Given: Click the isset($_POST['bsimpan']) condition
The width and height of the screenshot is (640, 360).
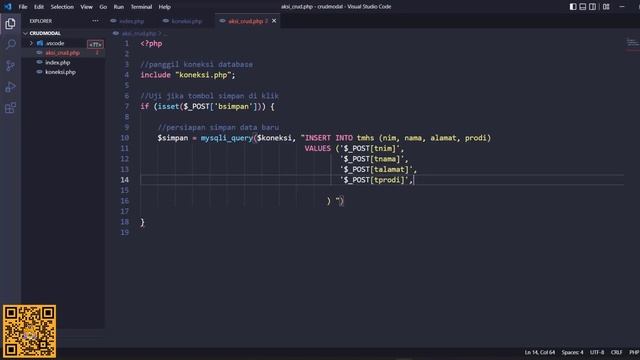Looking at the screenshot, I should [x=209, y=107].
